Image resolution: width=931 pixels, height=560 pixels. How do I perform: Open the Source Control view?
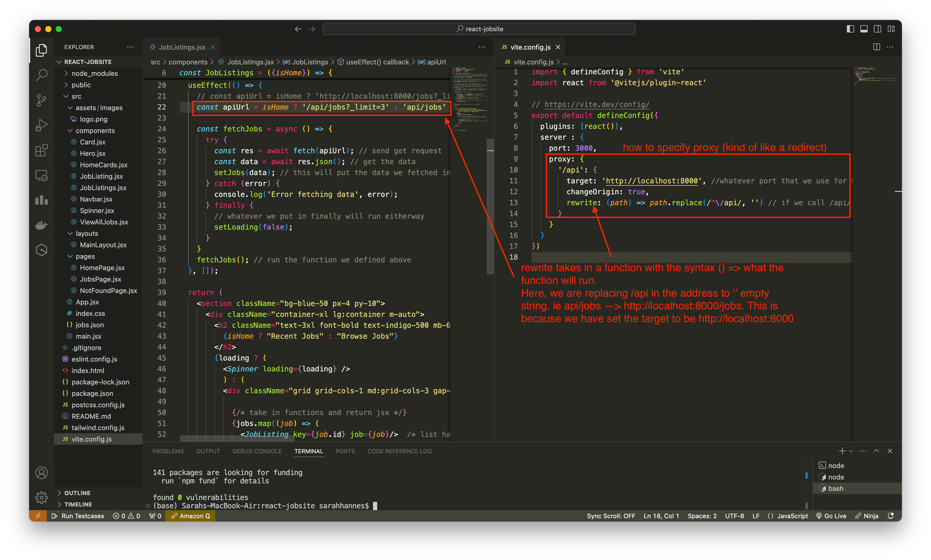tap(41, 100)
